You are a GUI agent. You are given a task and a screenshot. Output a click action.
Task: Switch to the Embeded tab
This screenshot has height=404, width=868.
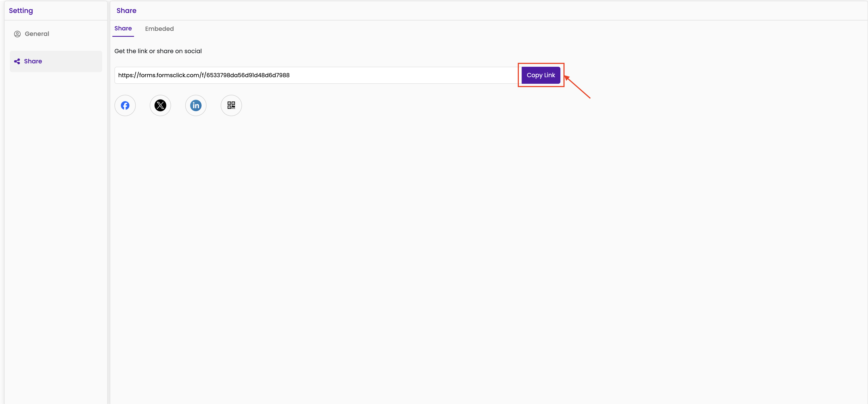click(x=159, y=29)
